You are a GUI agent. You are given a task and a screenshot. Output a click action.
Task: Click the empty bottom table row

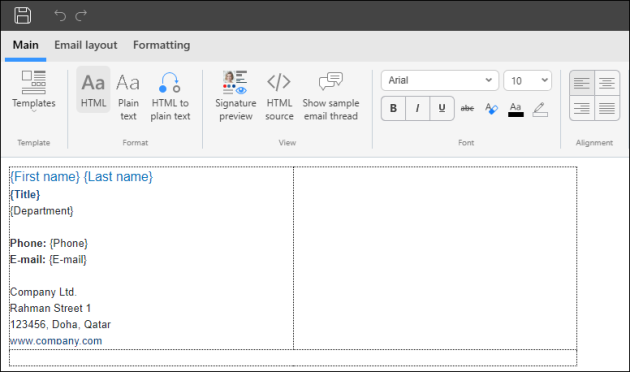tap(293, 358)
